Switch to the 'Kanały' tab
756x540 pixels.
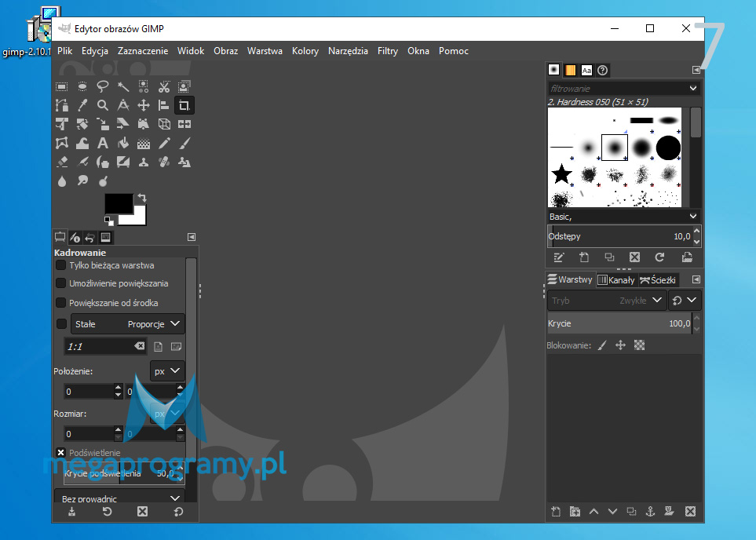pos(617,280)
